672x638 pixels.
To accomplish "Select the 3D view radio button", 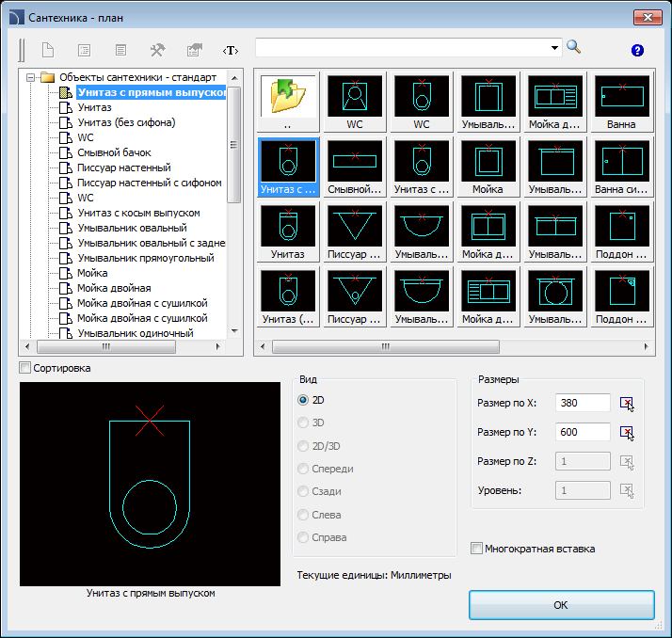I will [303, 423].
